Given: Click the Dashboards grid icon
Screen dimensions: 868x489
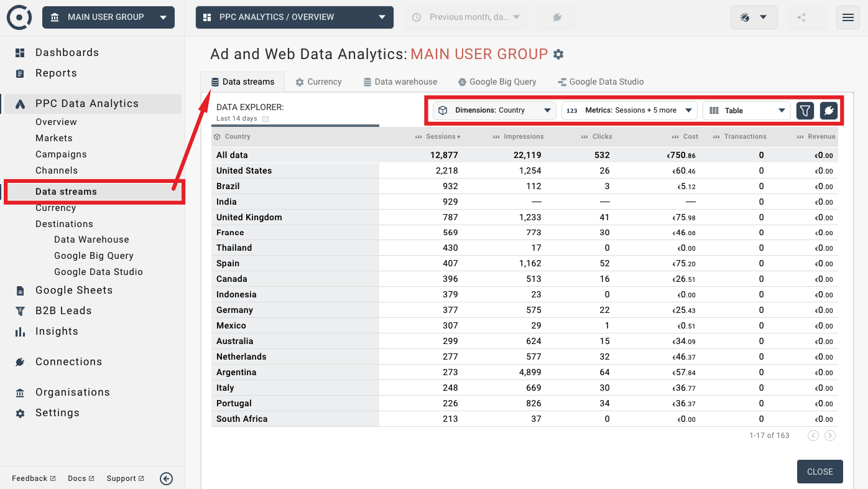Looking at the screenshot, I should coord(20,53).
